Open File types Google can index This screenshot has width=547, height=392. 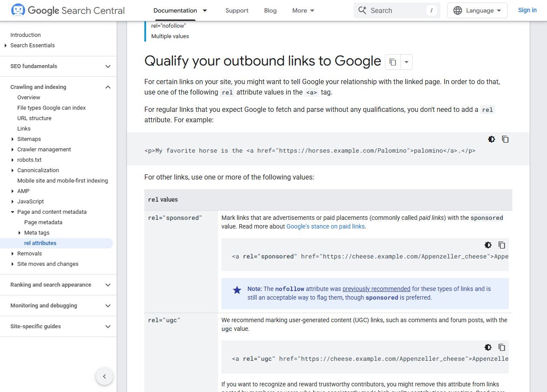[x=52, y=108]
